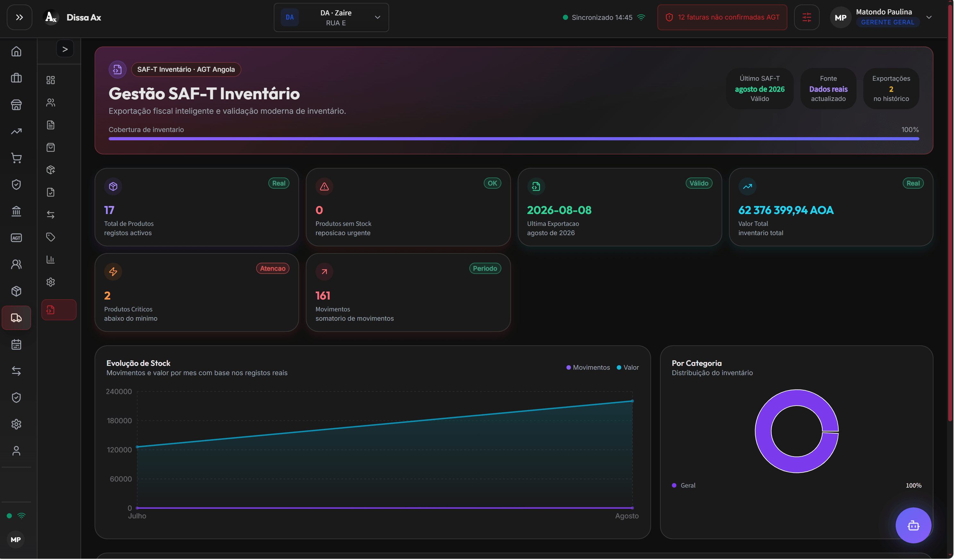
Task: Expand the main sidebar with double-chevron button
Action: 19,17
